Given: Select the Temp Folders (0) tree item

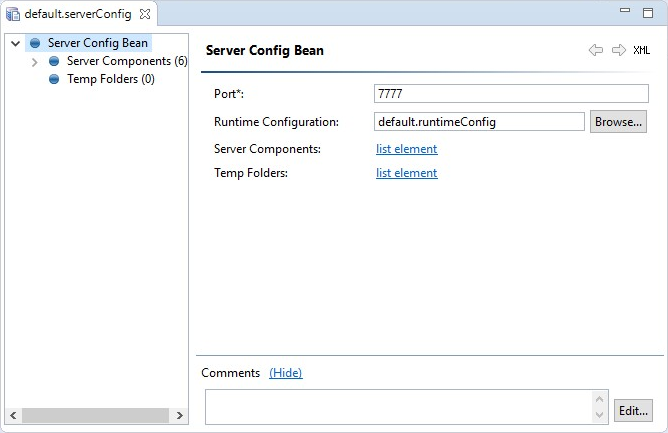Looking at the screenshot, I should click(x=110, y=80).
